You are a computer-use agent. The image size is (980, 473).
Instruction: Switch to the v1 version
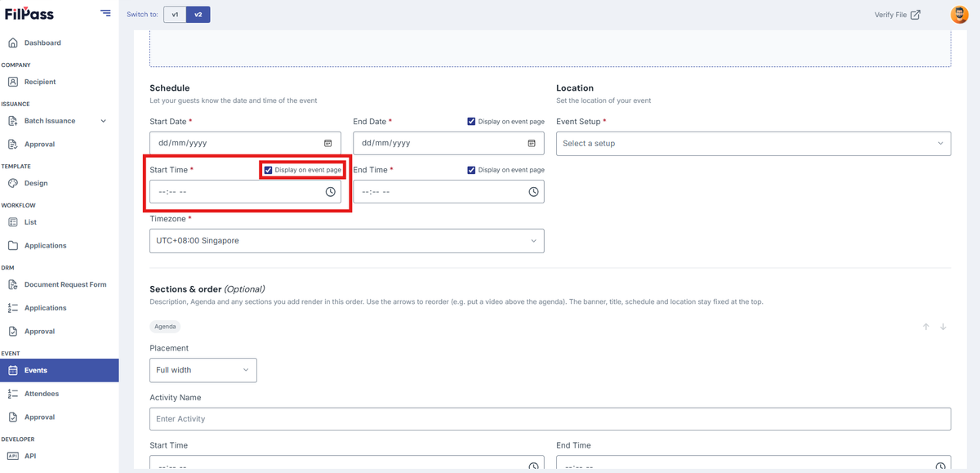[x=175, y=15]
